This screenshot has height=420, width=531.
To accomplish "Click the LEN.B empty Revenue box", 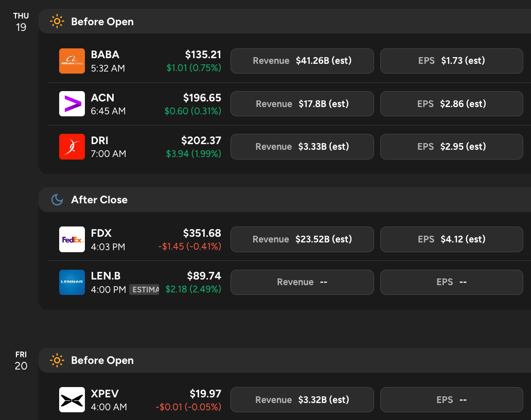I will 302,282.
